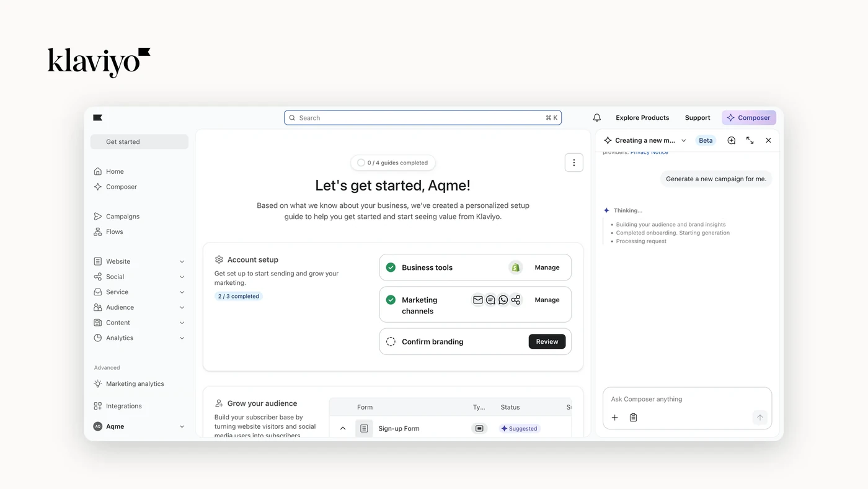Click the Shopify icon in Business tools

tap(515, 267)
